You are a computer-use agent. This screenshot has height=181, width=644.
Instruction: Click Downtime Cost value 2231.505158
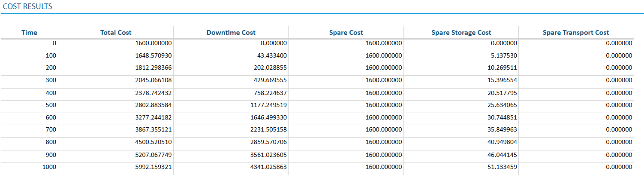pos(268,130)
